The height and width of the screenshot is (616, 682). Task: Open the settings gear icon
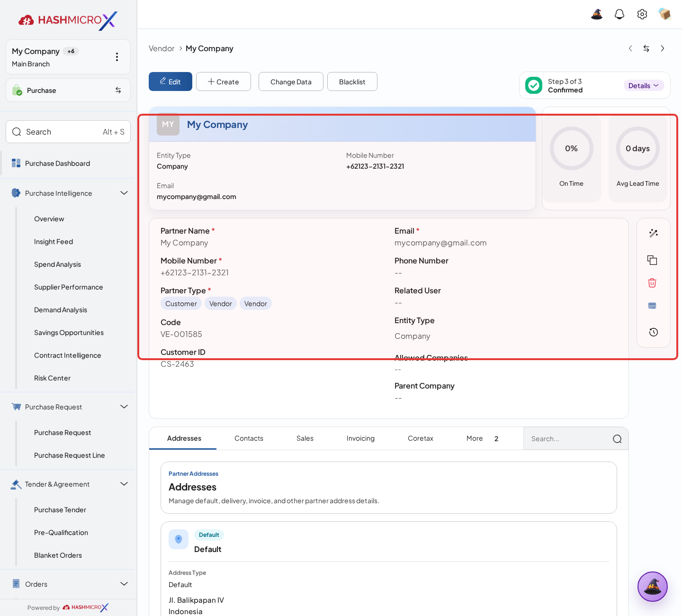pos(642,14)
